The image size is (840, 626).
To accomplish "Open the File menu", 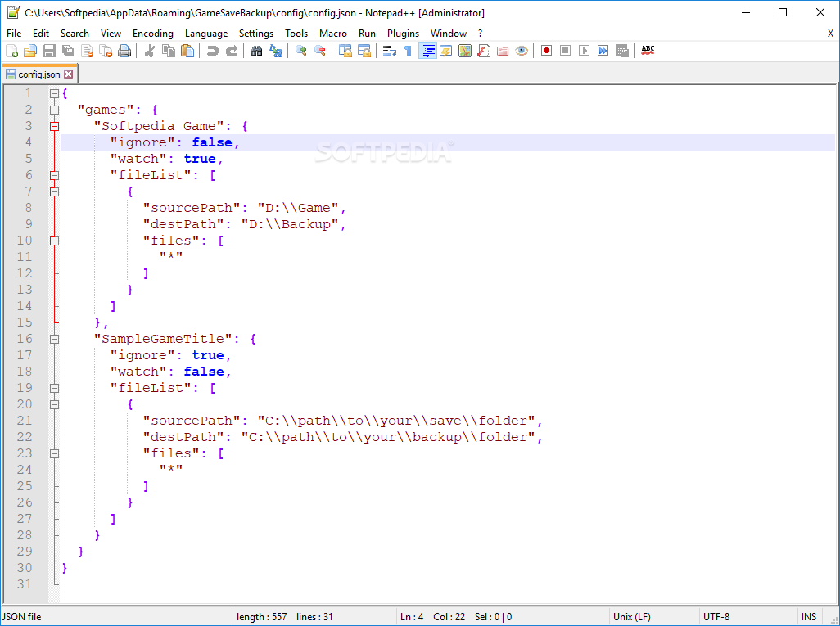I will tap(14, 34).
